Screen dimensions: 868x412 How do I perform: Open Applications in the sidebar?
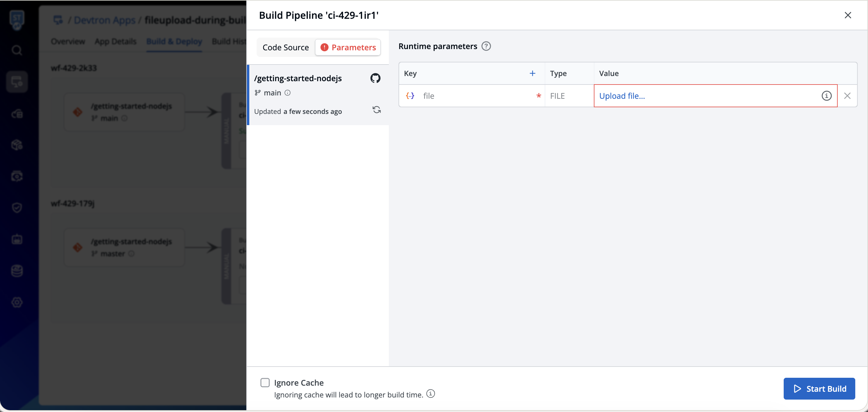click(x=17, y=82)
